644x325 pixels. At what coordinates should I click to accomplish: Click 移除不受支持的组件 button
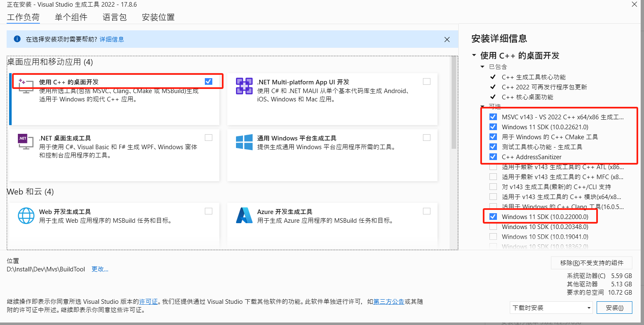pyautogui.click(x=592, y=263)
